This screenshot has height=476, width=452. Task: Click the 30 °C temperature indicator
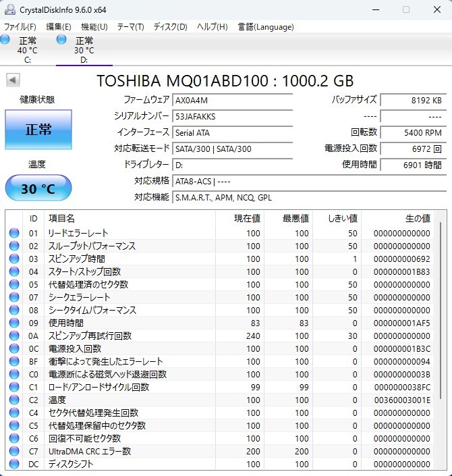(38, 188)
